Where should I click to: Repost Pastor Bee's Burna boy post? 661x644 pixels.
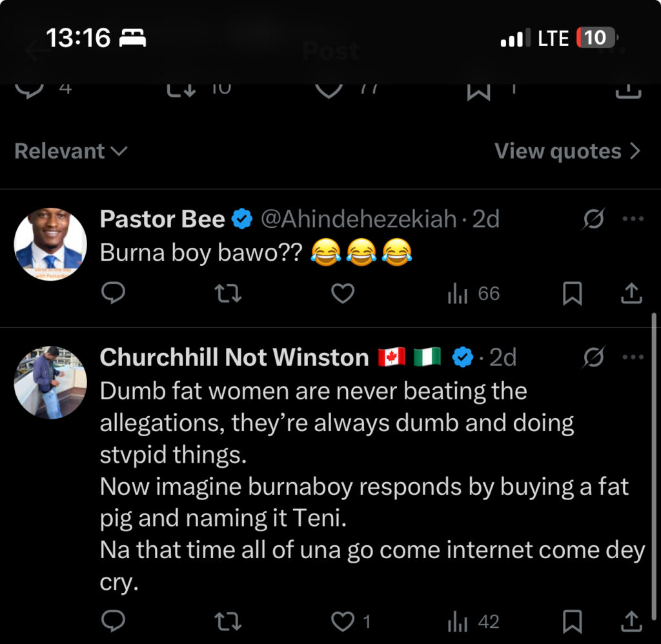pyautogui.click(x=228, y=294)
